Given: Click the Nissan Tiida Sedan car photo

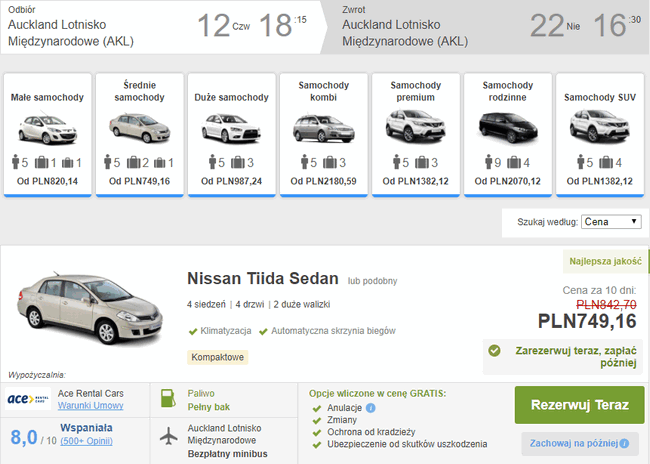Looking at the screenshot, I should [x=90, y=309].
